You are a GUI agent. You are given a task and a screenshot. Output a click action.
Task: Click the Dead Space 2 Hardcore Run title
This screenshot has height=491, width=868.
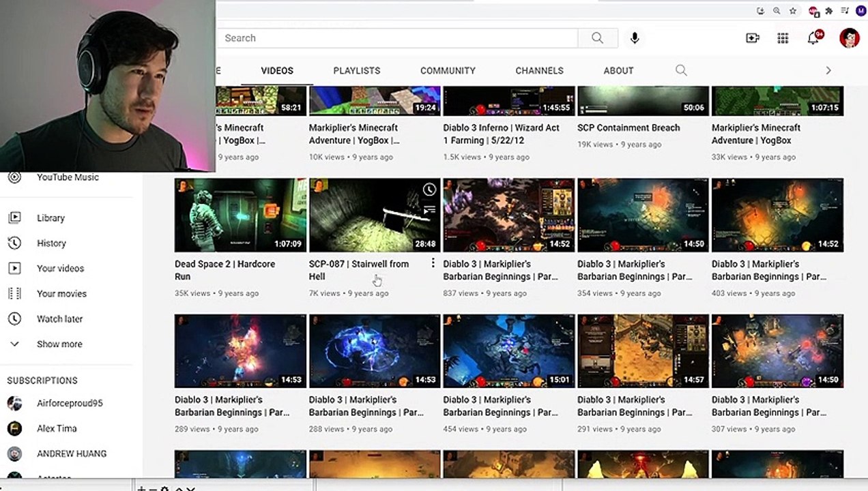(225, 270)
